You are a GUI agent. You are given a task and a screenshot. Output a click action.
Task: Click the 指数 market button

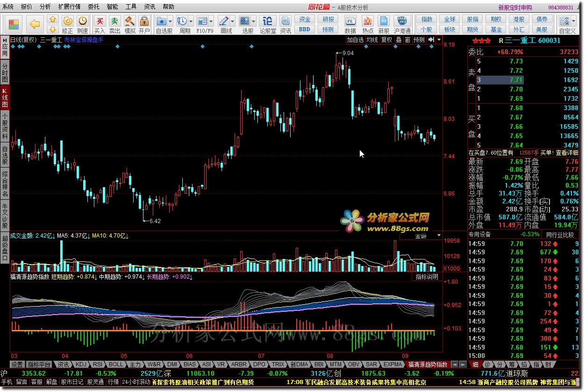427,20
